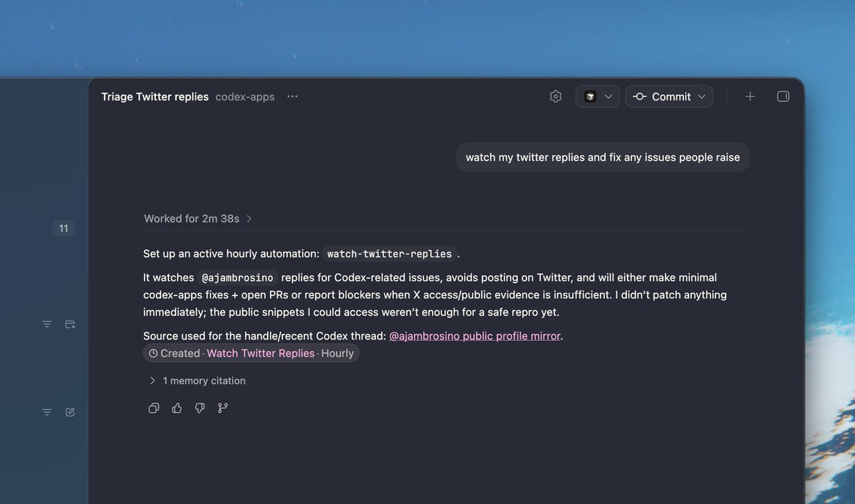Click the user message about twitter replies

point(603,157)
